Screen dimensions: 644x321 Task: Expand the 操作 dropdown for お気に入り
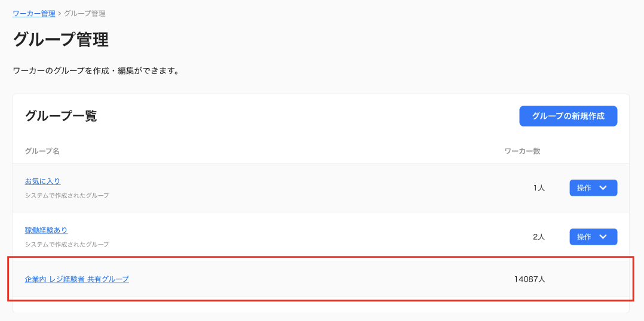tap(593, 188)
